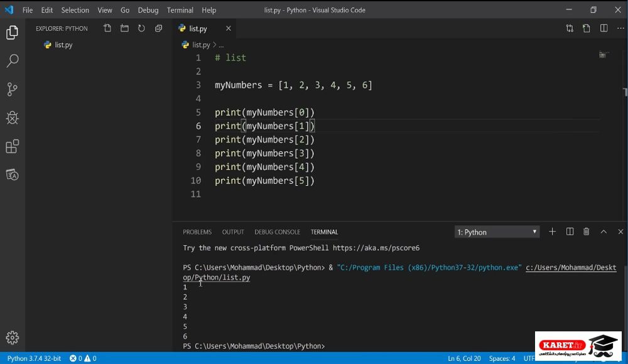Open the File menu
The width and height of the screenshot is (628, 364).
tap(28, 10)
